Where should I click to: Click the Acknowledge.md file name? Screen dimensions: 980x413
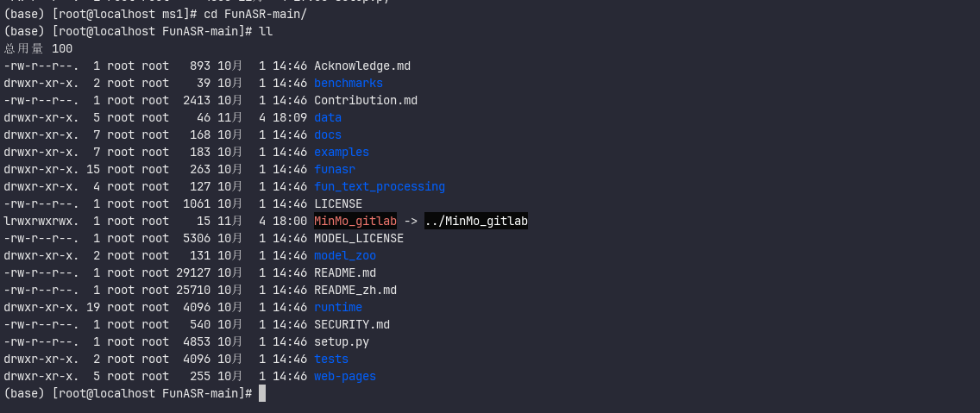coord(362,66)
